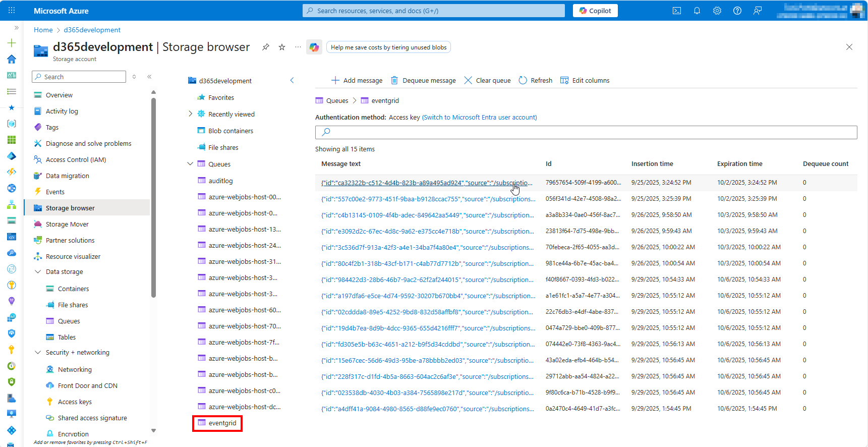Refresh the eventgrid queue messages
The width and height of the screenshot is (868, 447).
click(536, 80)
